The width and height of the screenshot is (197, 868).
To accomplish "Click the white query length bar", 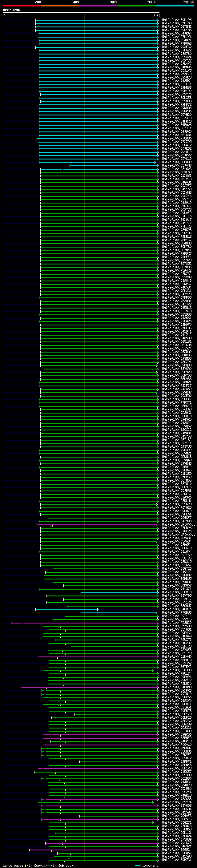I will click(81, 12).
